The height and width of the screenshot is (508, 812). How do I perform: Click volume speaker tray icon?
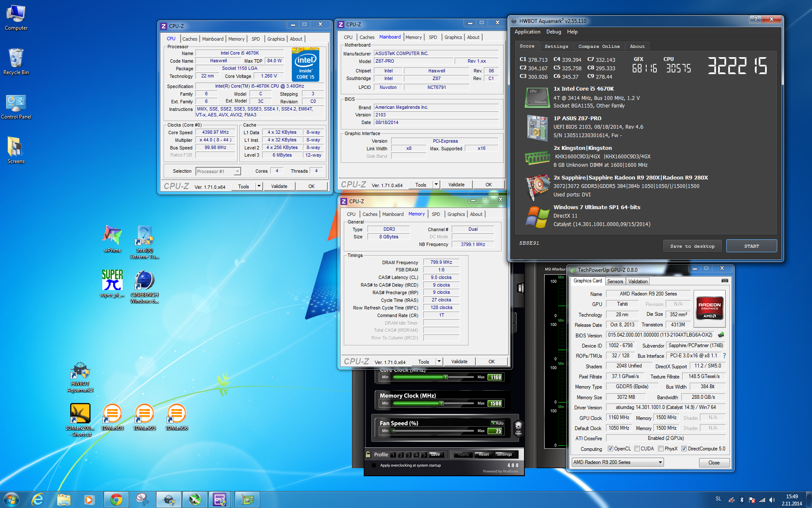coord(772,500)
